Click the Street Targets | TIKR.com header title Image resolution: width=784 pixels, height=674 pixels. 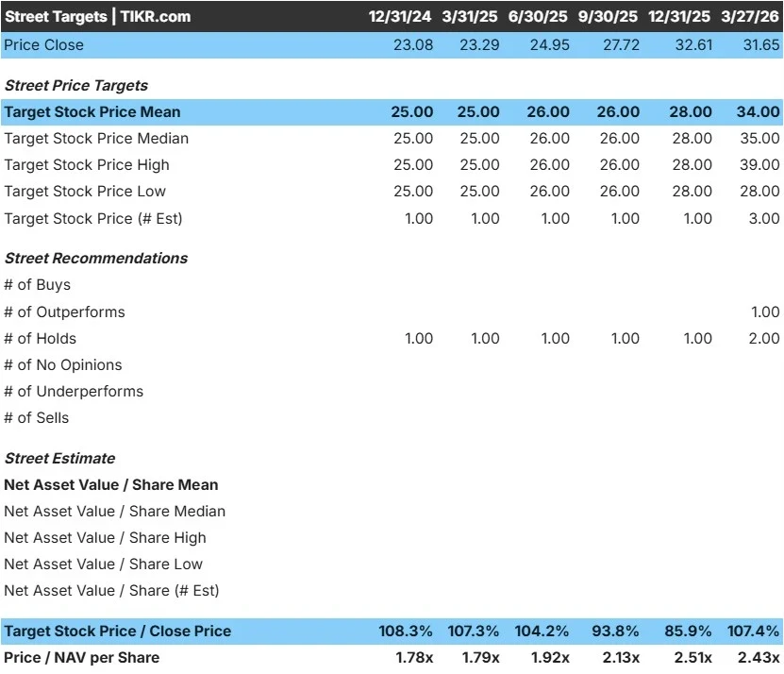(97, 16)
